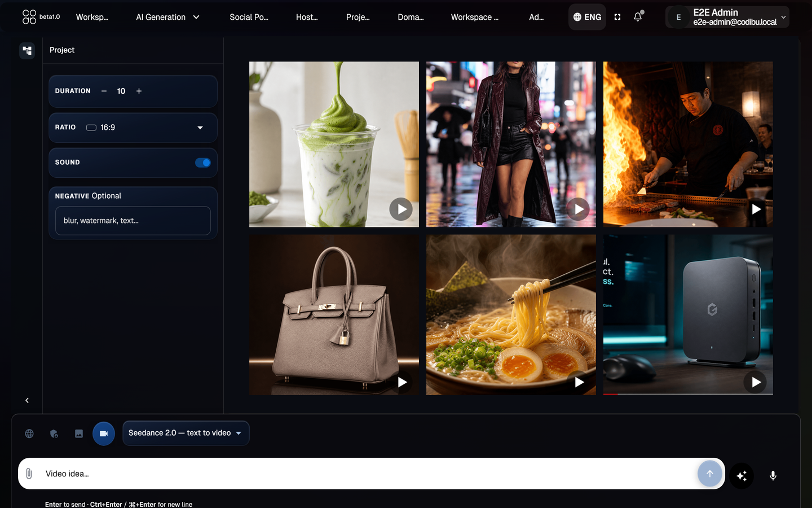Open the Ad… menu item
The height and width of the screenshot is (508, 812).
coord(536,17)
